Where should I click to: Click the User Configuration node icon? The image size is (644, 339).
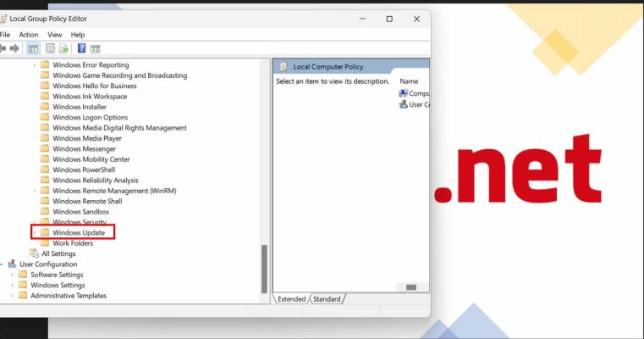[13, 264]
